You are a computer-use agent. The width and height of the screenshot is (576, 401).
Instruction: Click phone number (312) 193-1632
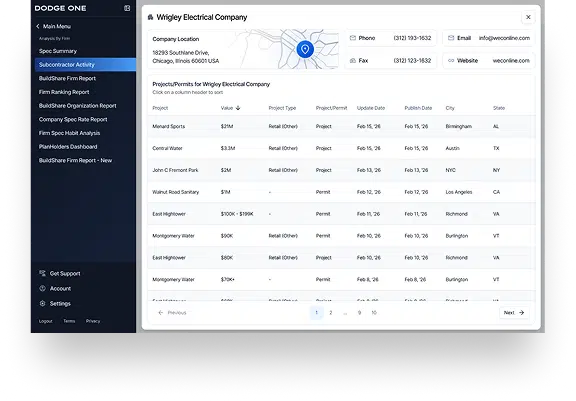[x=412, y=38]
